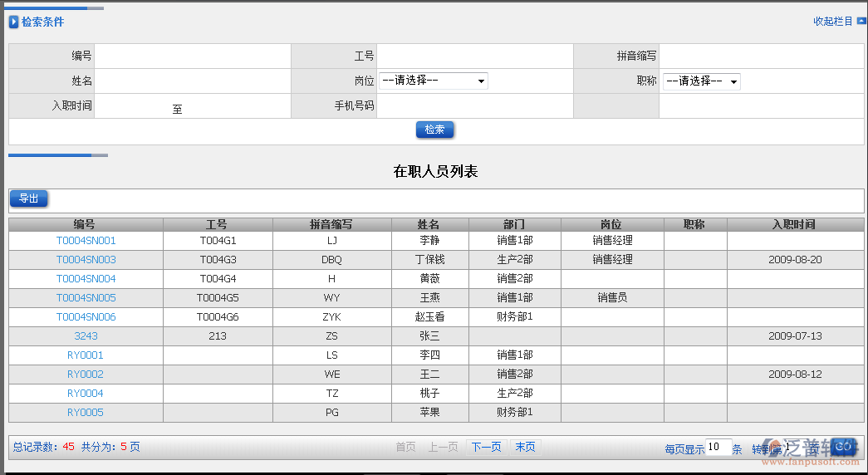Click the arrow icon beside 检索条件
The image size is (868, 475).
[13, 22]
